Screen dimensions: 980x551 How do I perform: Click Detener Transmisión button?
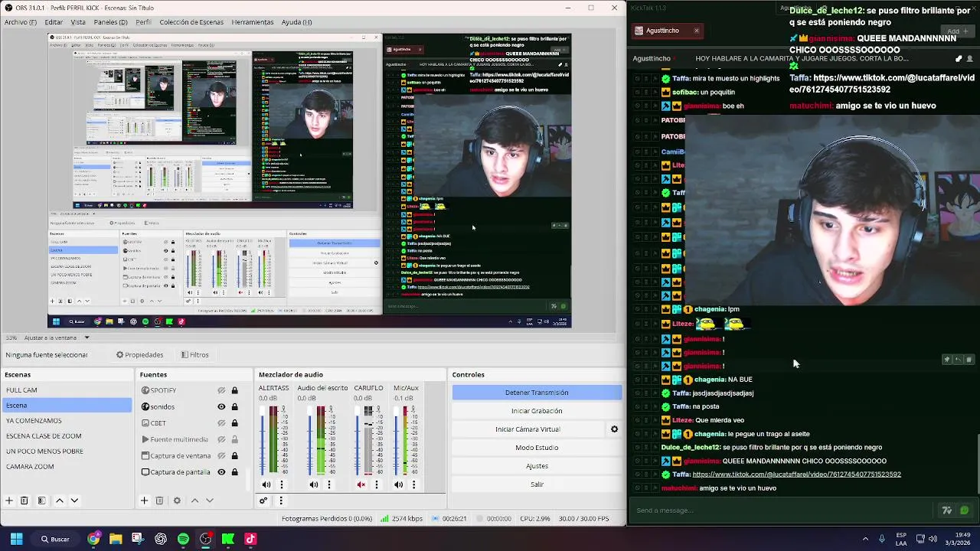pos(537,393)
